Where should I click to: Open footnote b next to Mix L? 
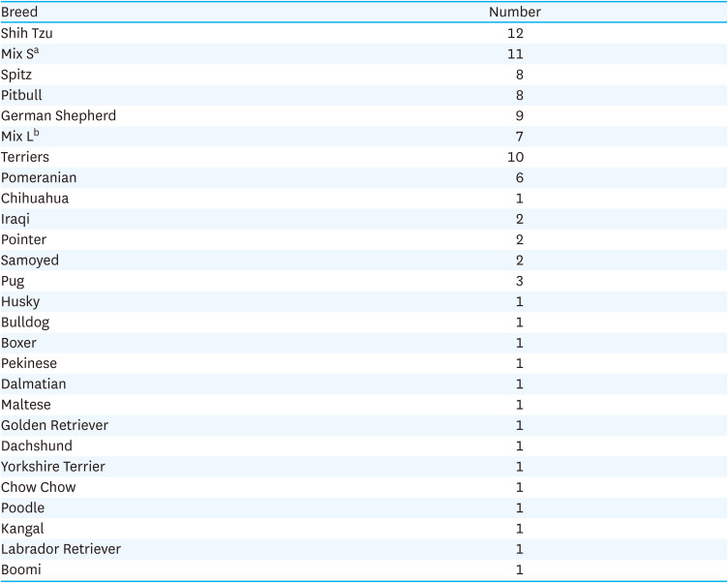[x=37, y=132]
